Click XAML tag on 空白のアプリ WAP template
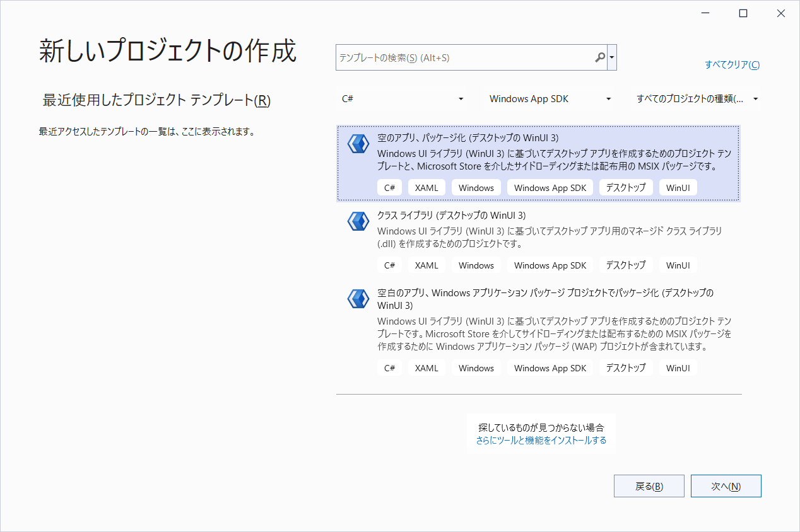This screenshot has width=800, height=532. 426,368
